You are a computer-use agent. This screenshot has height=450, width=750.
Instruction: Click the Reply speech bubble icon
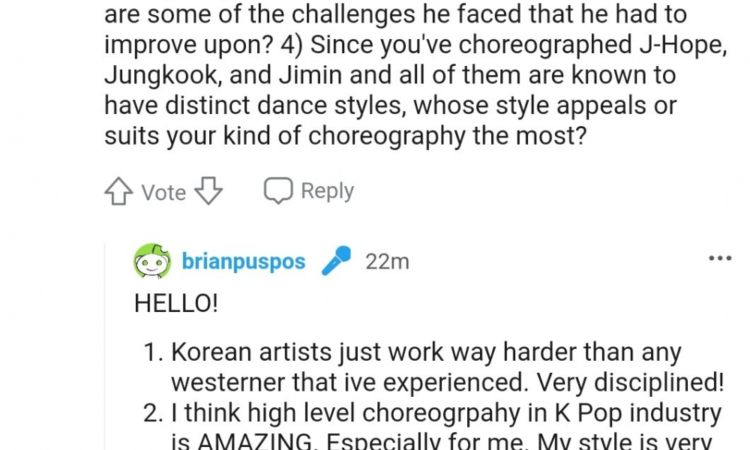(x=277, y=191)
